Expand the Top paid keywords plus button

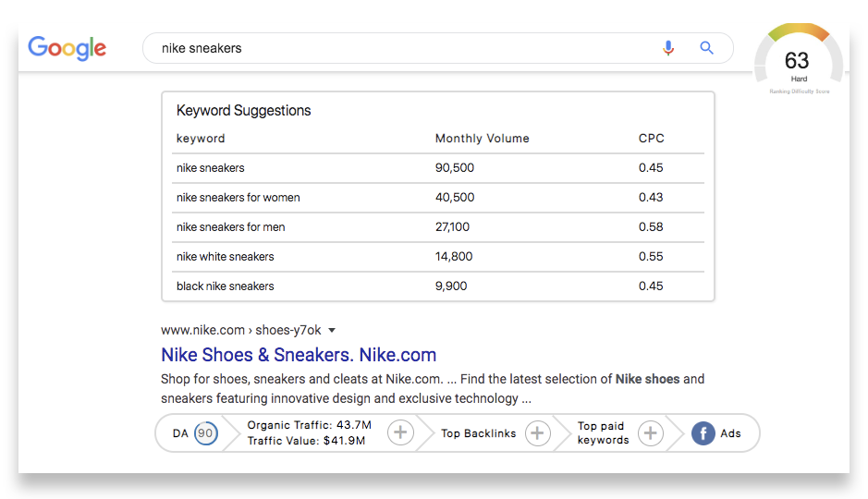click(651, 432)
